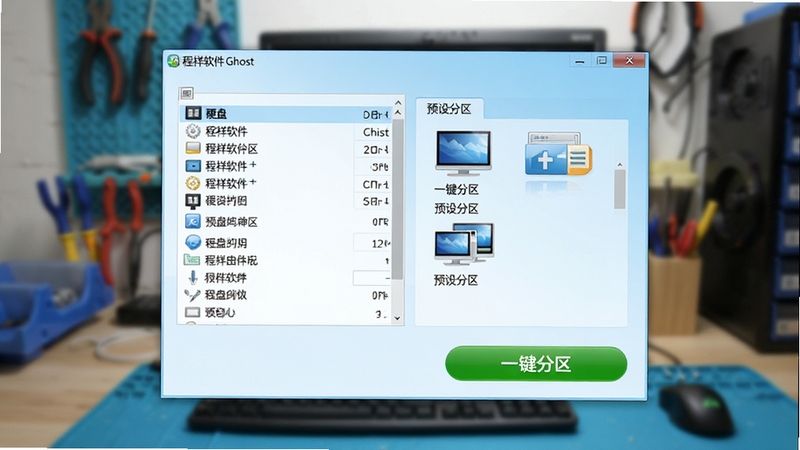Image resolution: width=800 pixels, height=450 pixels.
Task: Minimize the Ghost window
Action: pos(580,61)
